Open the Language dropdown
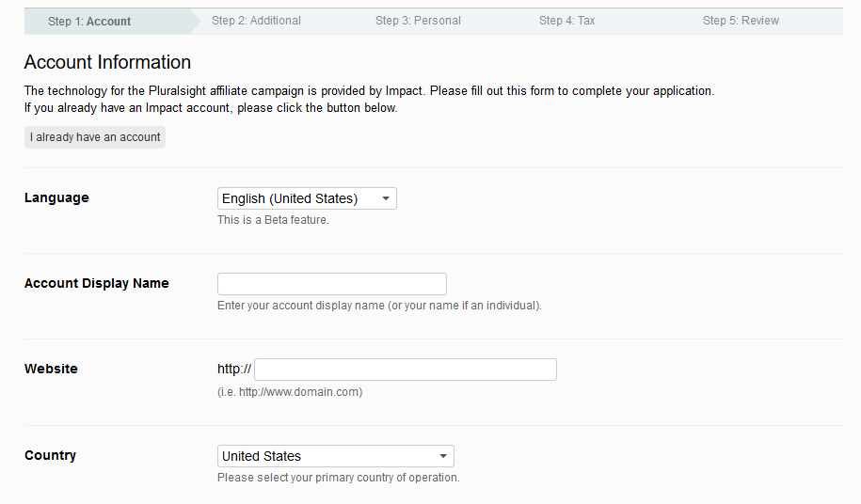Image resolution: width=861 pixels, height=504 pixels. 307,198
